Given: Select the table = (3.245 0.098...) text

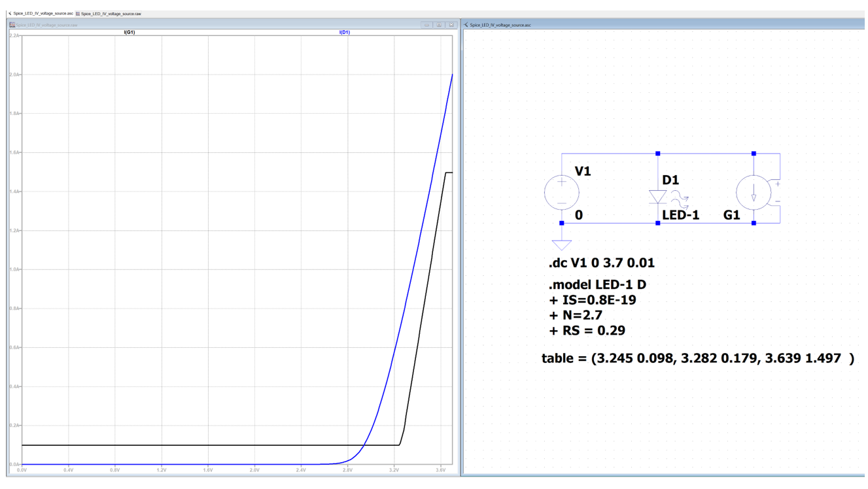Looking at the screenshot, I should click(x=698, y=358).
